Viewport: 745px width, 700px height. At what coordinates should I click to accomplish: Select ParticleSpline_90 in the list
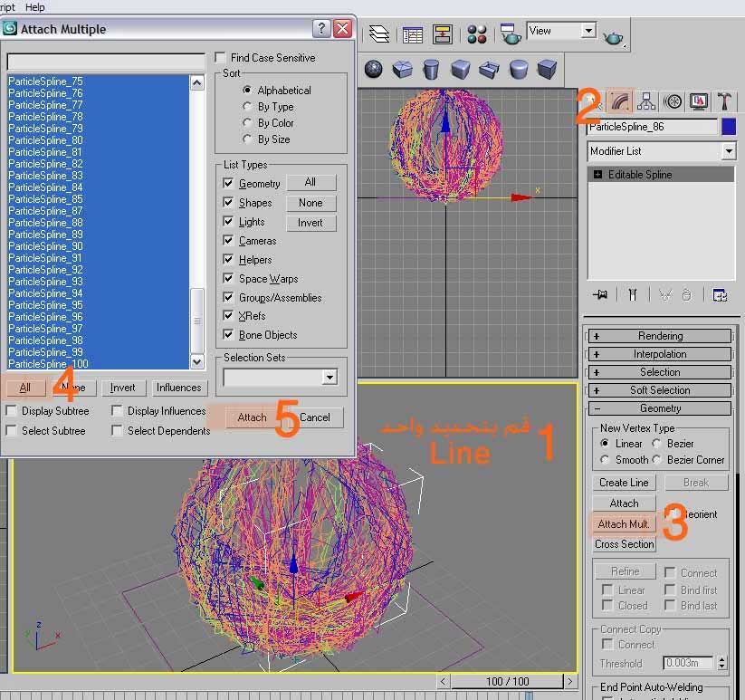[45, 246]
